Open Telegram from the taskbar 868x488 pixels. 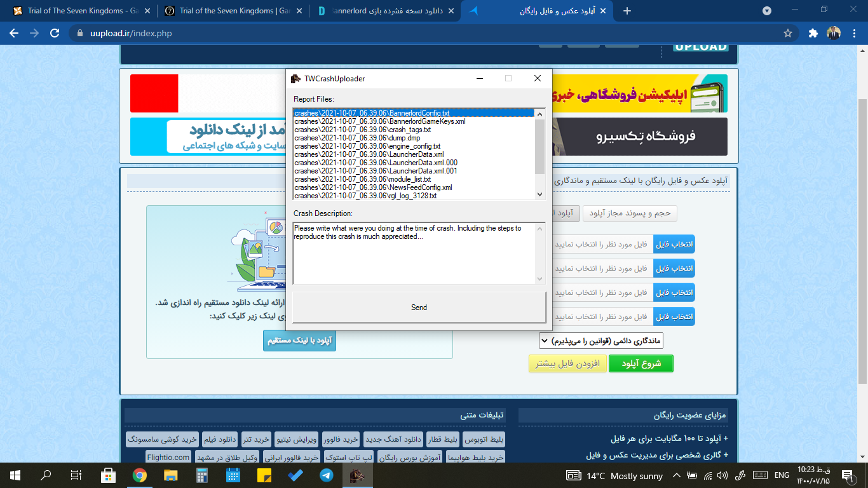coord(326,475)
